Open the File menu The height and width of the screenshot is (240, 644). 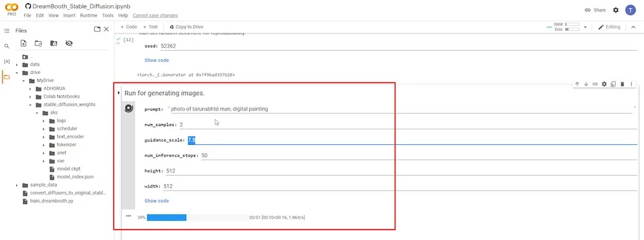point(27,15)
